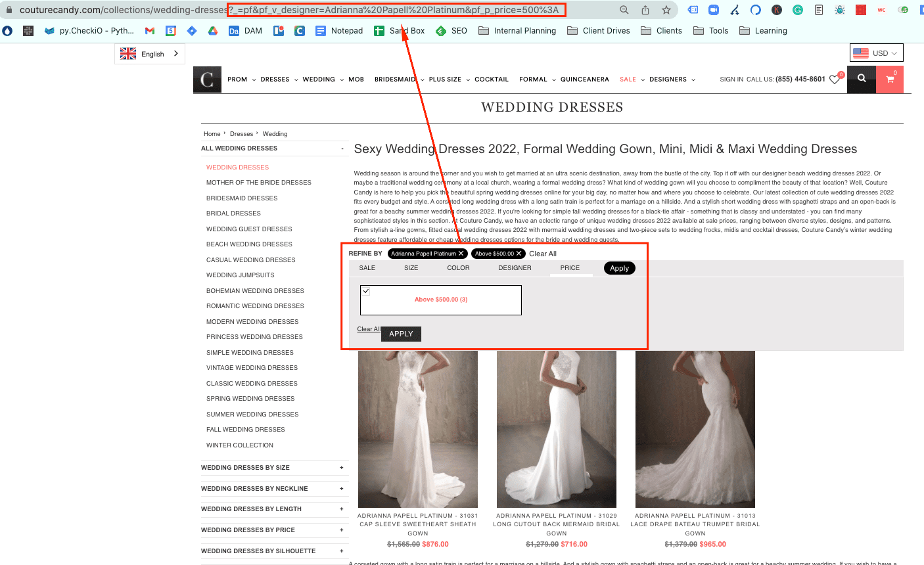The height and width of the screenshot is (565, 924).
Task: Click the APPLY button in the filter panel
Action: click(x=401, y=334)
